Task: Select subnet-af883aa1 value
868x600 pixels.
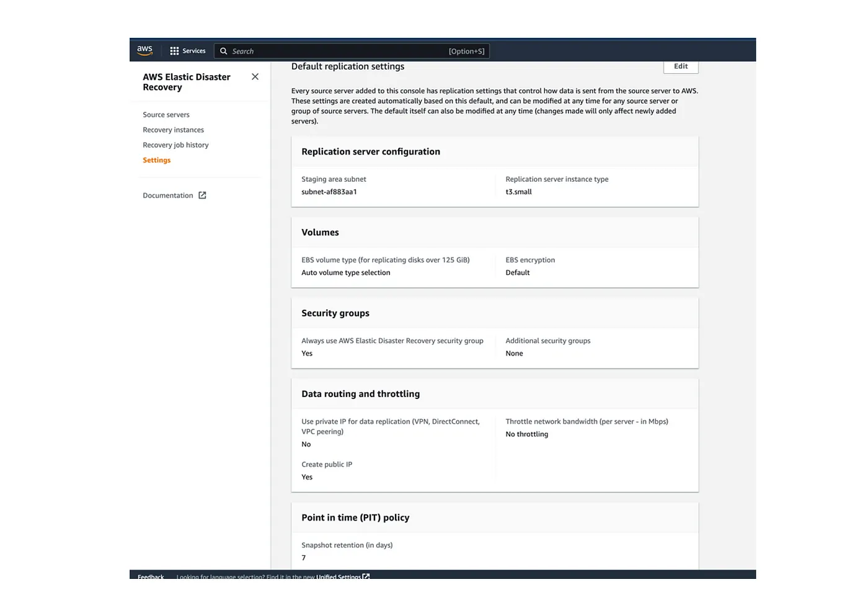Action: pyautogui.click(x=329, y=192)
